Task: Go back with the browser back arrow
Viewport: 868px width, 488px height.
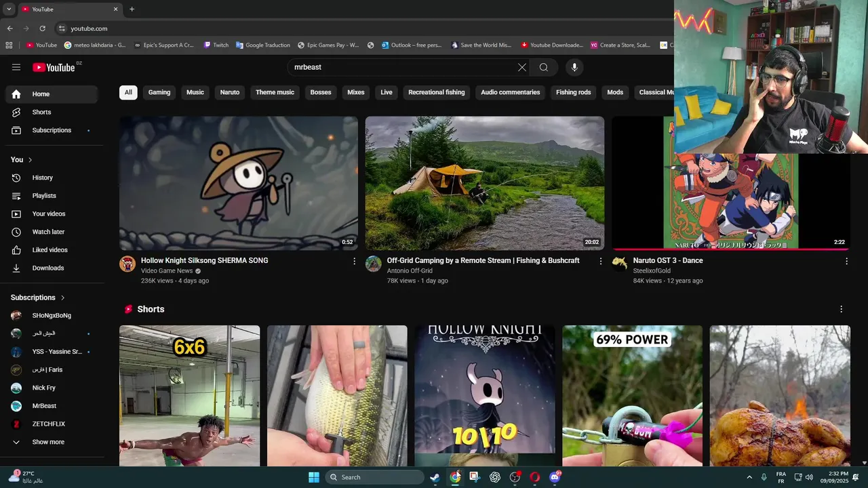Action: [9, 28]
